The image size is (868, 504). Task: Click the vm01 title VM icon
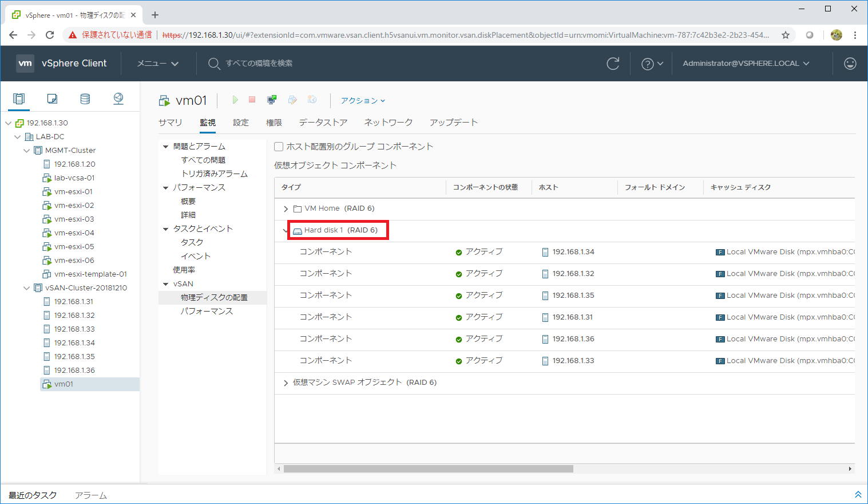click(164, 101)
